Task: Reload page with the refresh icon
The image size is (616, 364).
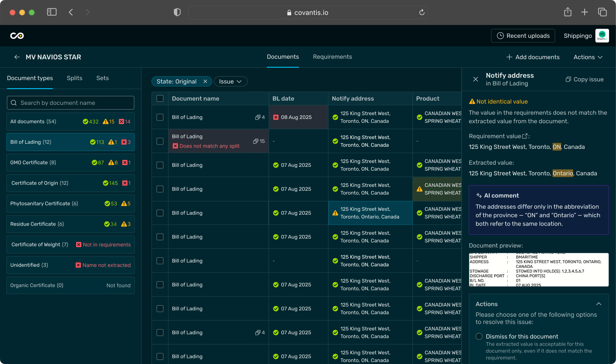Action: (422, 12)
